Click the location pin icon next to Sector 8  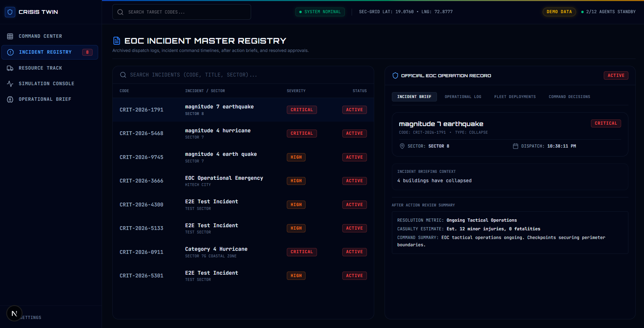click(402, 146)
